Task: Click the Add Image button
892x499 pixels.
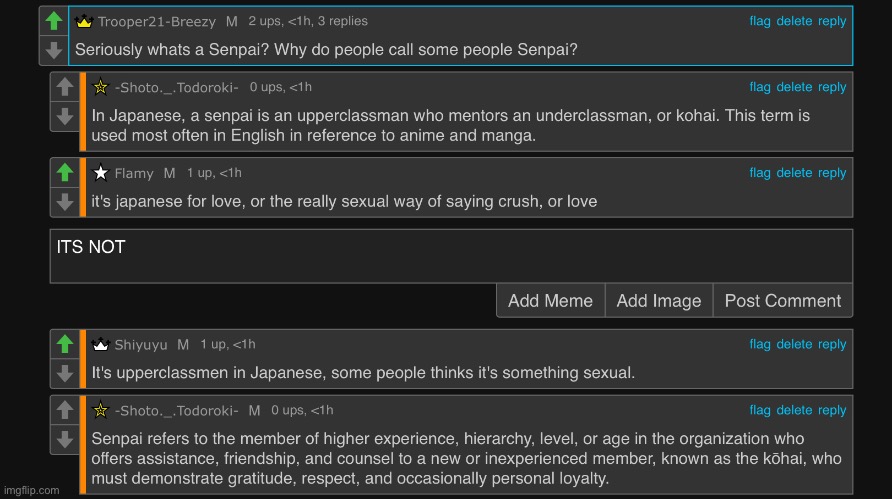Action: pyautogui.click(x=658, y=301)
